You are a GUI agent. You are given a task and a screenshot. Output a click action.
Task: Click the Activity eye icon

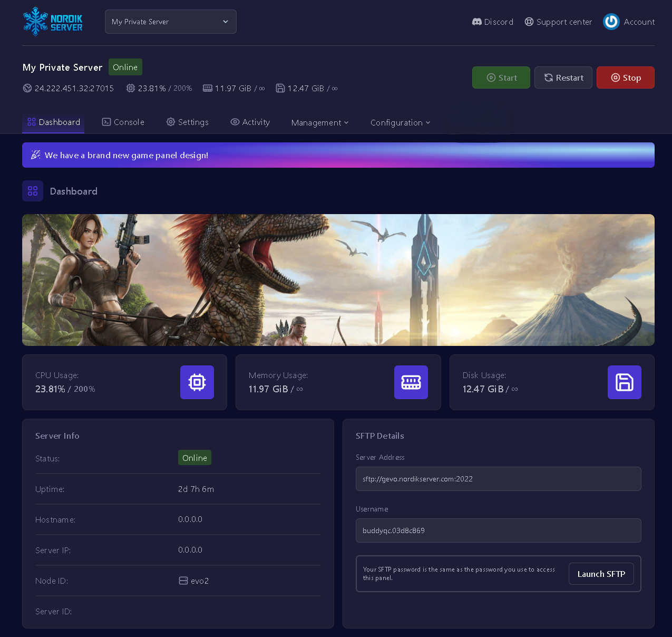click(235, 122)
